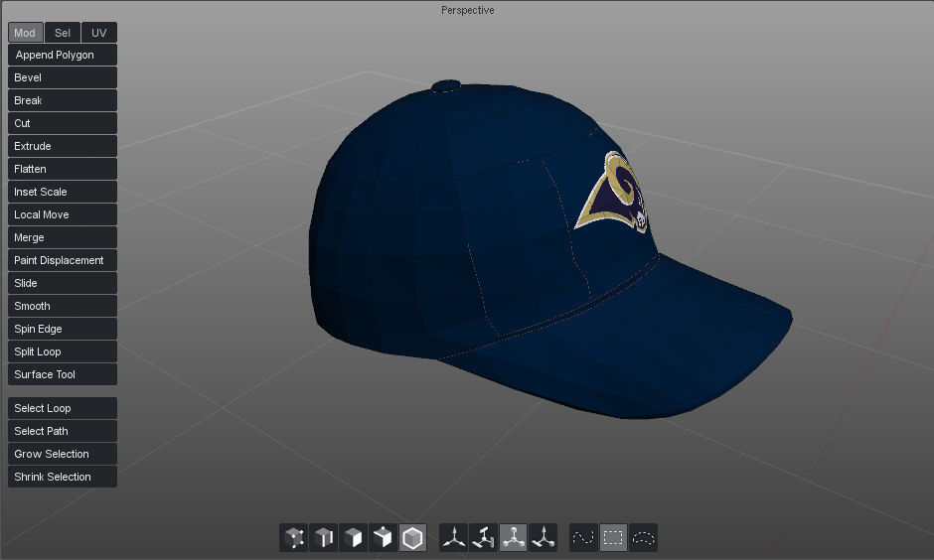Choose the lasso selection icon
The image size is (934, 560).
pyautogui.click(x=643, y=537)
